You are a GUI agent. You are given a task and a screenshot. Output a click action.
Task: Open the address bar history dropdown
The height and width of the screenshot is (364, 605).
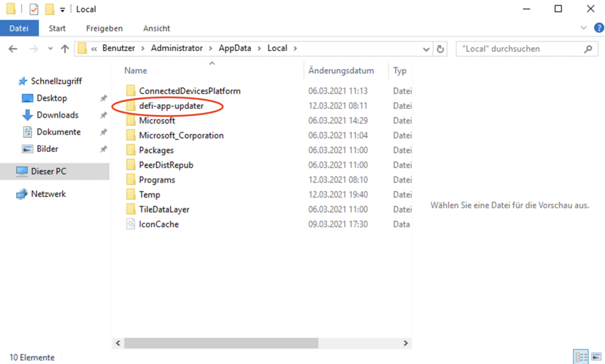tap(426, 48)
